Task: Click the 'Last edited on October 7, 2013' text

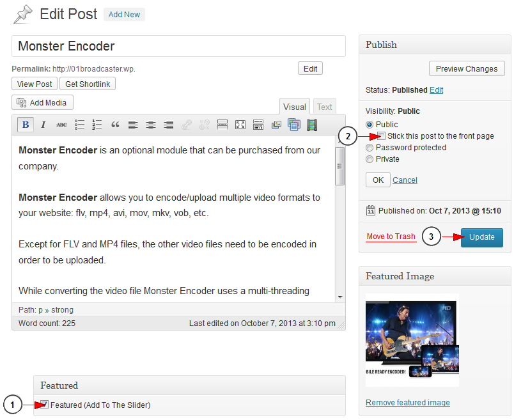Action: pyautogui.click(x=262, y=323)
